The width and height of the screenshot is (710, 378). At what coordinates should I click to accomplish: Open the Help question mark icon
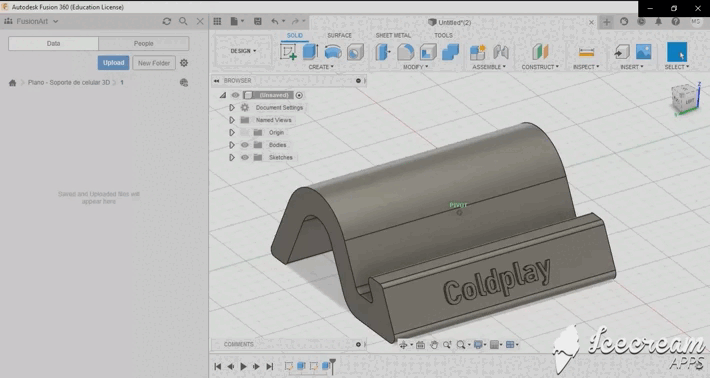[x=676, y=21]
